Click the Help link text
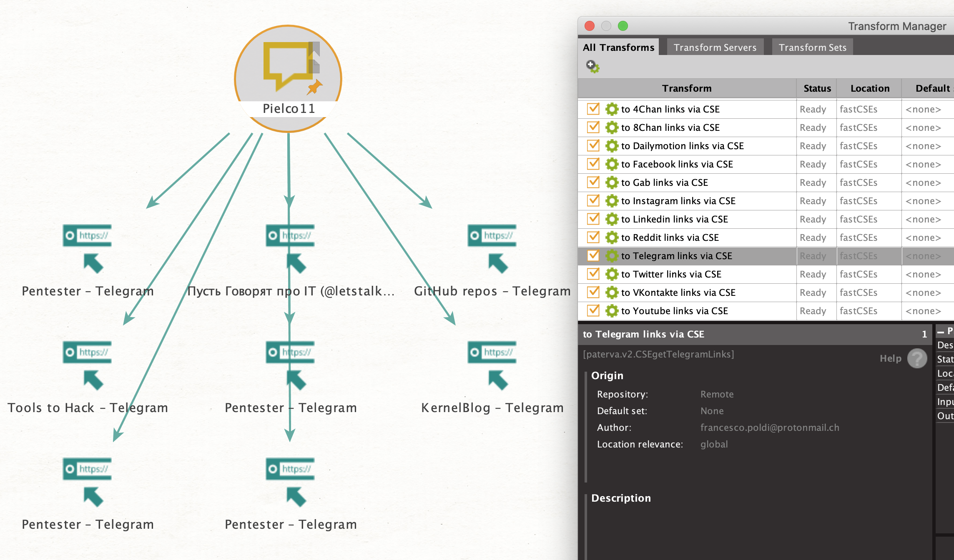Image resolution: width=954 pixels, height=560 pixels. [890, 358]
